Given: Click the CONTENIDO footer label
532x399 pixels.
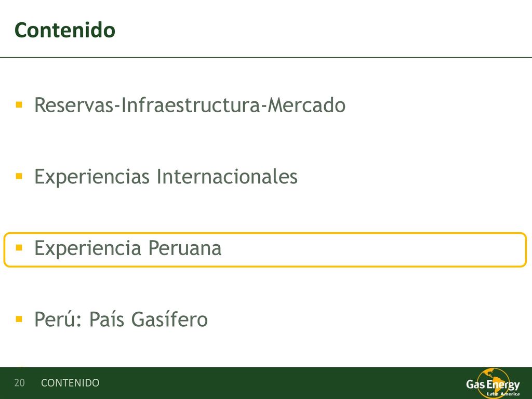Looking at the screenshot, I should (x=70, y=383).
